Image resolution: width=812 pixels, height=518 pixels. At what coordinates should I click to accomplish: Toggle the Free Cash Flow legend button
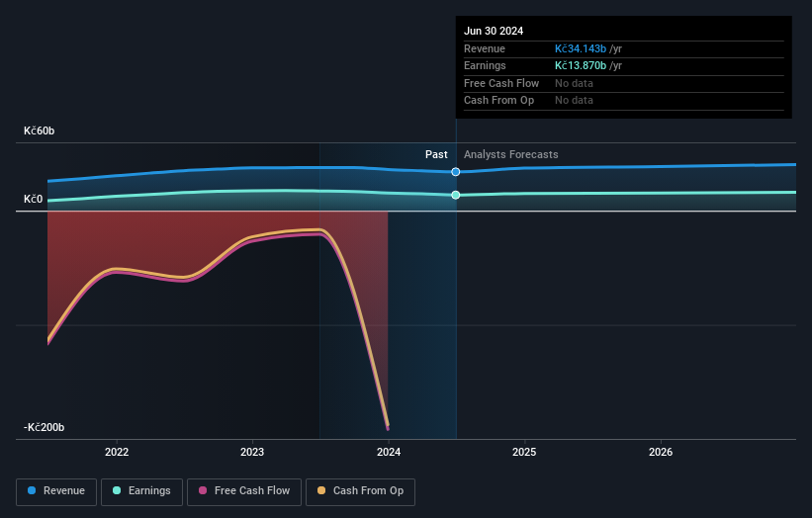point(244,491)
